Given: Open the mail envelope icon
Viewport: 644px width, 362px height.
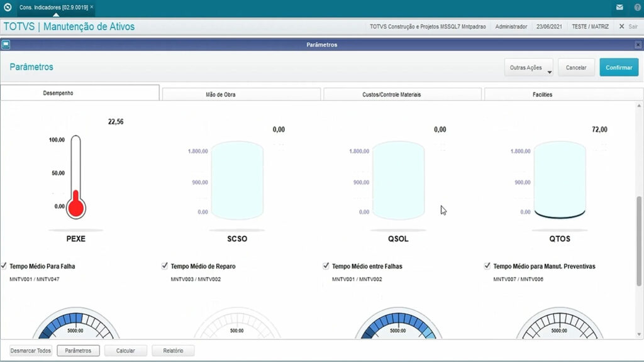Looking at the screenshot, I should click(619, 7).
